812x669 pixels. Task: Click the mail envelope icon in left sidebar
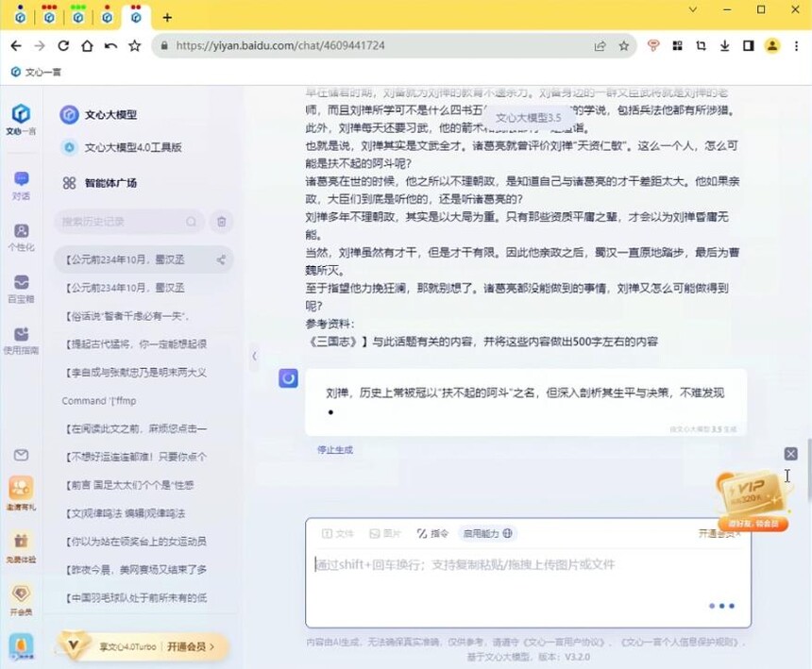(x=21, y=455)
